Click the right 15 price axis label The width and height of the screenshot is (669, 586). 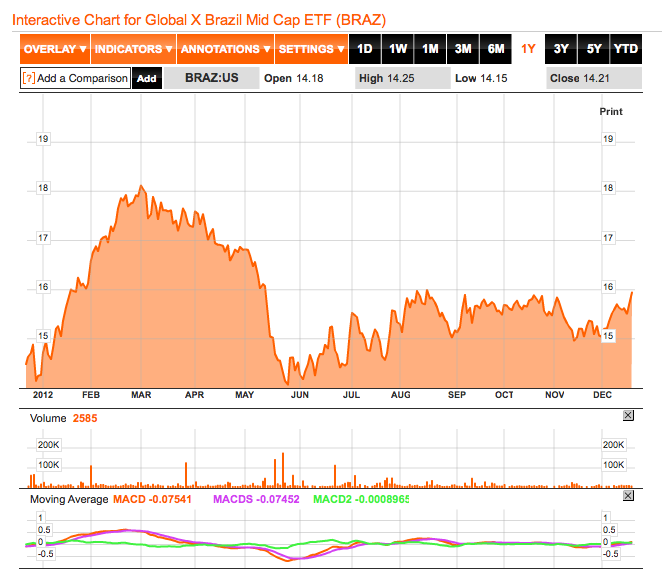coord(608,336)
